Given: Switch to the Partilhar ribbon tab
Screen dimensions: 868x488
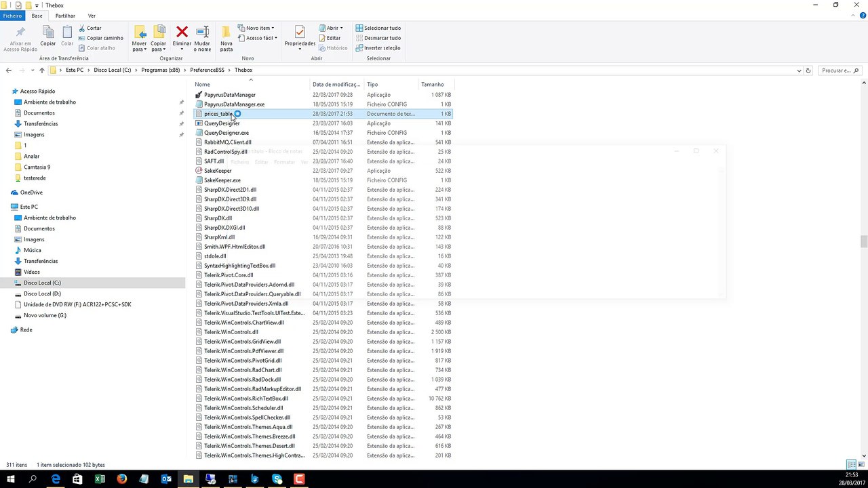Looking at the screenshot, I should coord(65,16).
